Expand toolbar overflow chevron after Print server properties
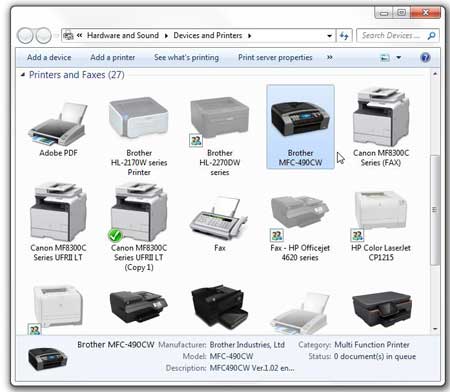Image resolution: width=450 pixels, height=392 pixels. click(330, 57)
